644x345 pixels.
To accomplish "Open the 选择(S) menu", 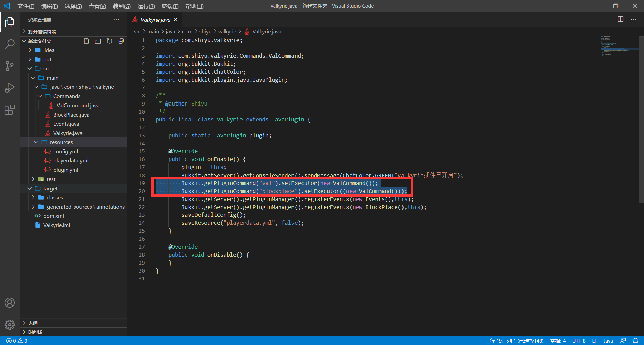I will 73,6.
